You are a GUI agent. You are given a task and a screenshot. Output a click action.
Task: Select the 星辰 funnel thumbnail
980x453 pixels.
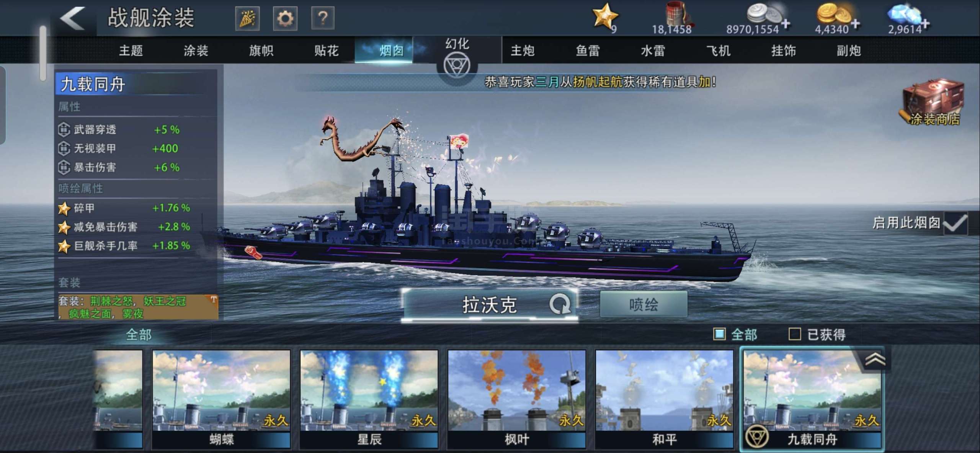(x=369, y=399)
